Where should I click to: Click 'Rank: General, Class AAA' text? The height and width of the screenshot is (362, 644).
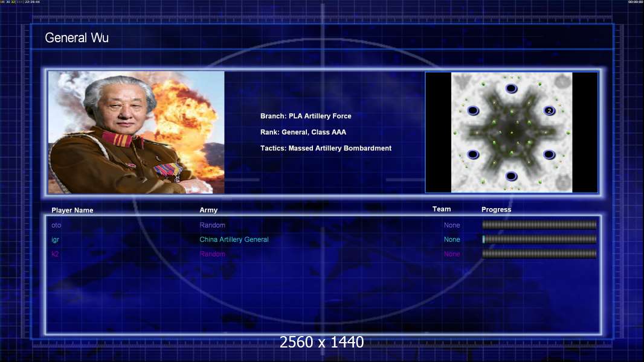(303, 132)
